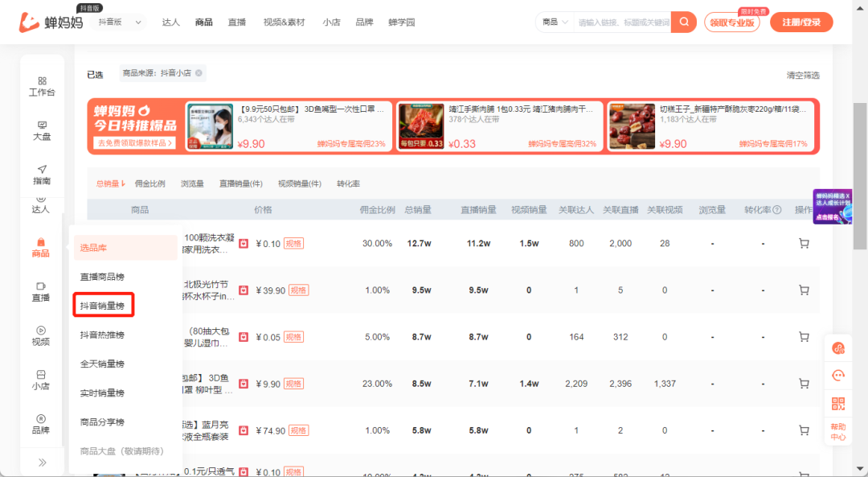Open the 靖江手撕肉脯 product thumbnail
The height and width of the screenshot is (477, 868).
[421, 126]
